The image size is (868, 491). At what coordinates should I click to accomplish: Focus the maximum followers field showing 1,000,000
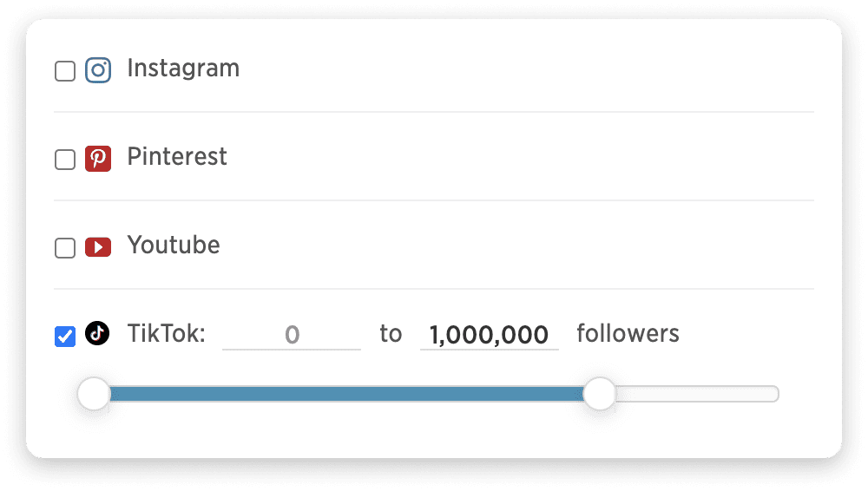pyautogui.click(x=490, y=335)
